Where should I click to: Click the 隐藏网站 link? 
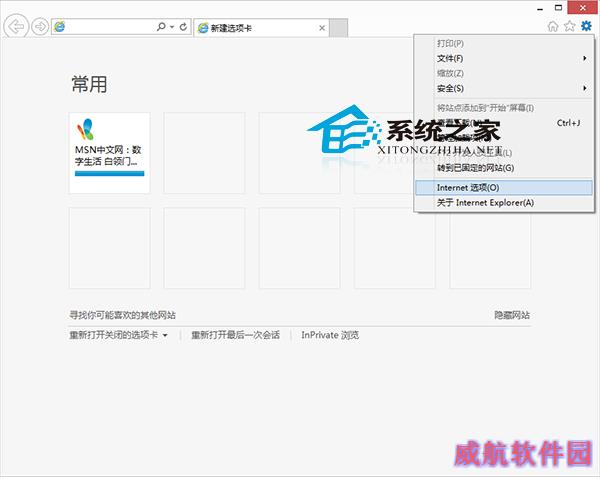tap(512, 315)
